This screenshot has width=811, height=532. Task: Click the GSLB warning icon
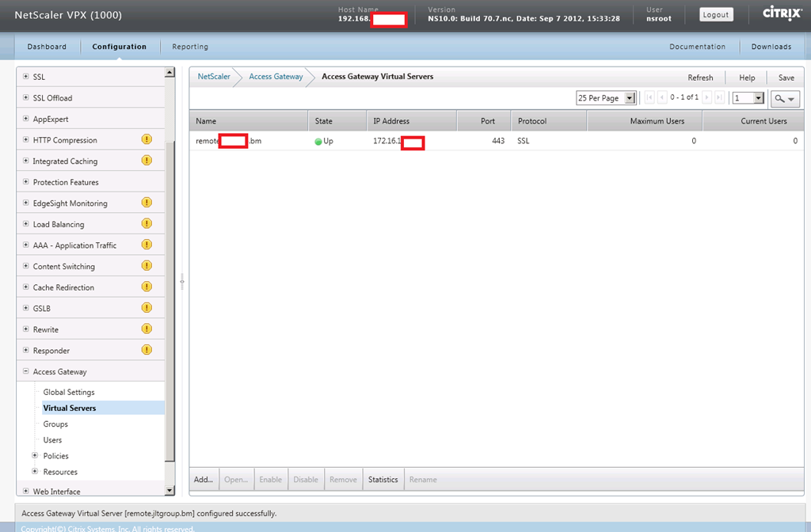(147, 308)
